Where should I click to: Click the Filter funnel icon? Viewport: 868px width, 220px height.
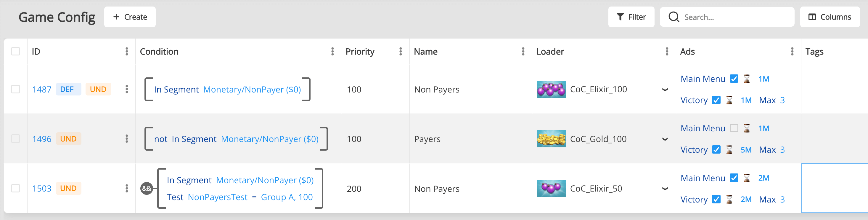point(620,17)
